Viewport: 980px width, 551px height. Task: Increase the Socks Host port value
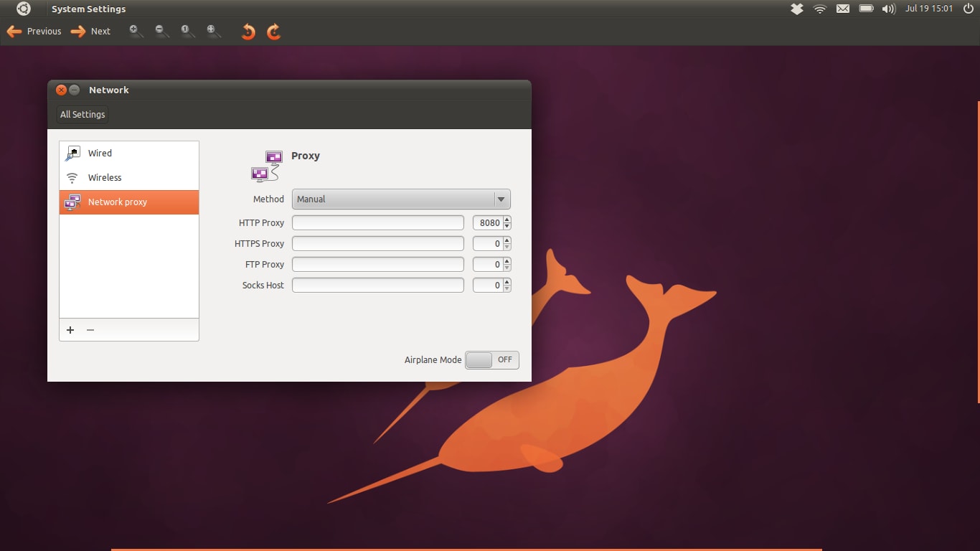[507, 282]
